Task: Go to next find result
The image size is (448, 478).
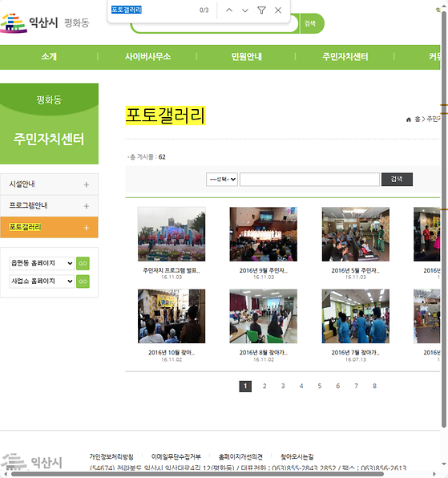Action: click(245, 10)
